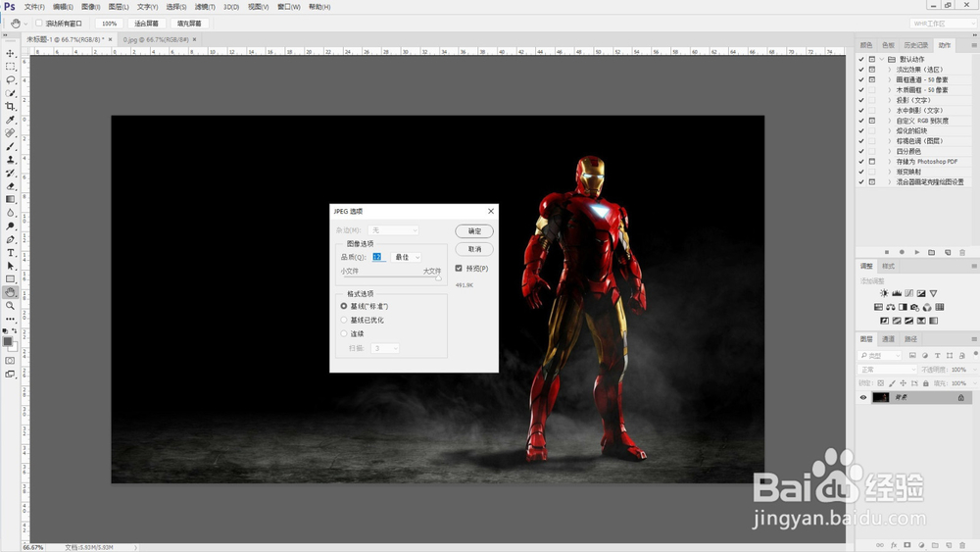This screenshot has height=552, width=980.
Task: Open the File menu
Action: (x=33, y=7)
